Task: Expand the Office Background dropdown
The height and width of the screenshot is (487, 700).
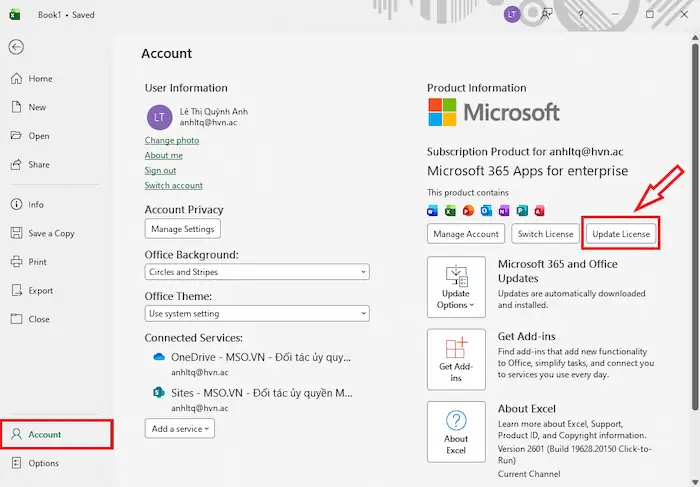Action: pos(257,272)
